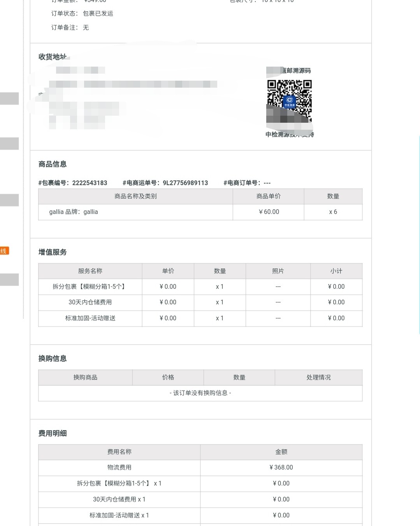The width and height of the screenshot is (420, 526).
Task: Click 物流费用 fee row label
Action: point(119,468)
